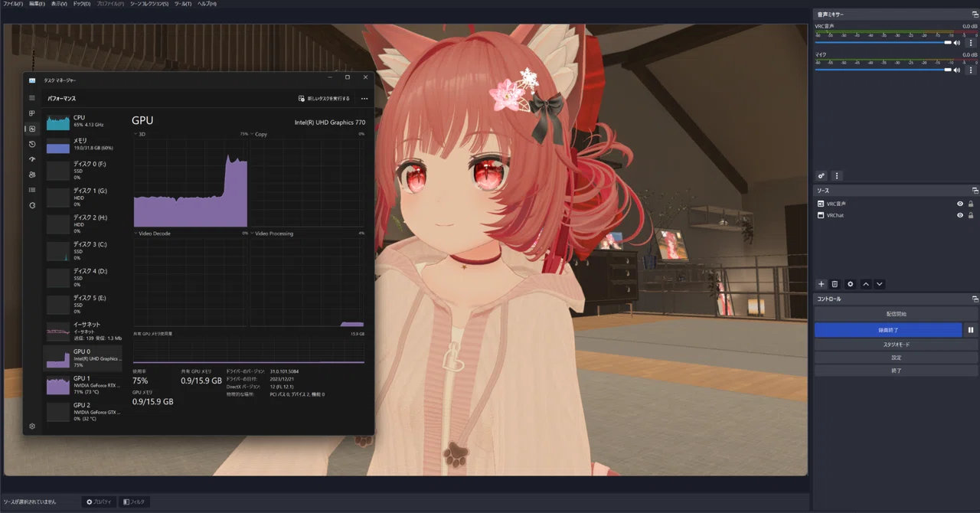Open App history icon in Task Manager sidebar
980x513 pixels.
(32, 144)
